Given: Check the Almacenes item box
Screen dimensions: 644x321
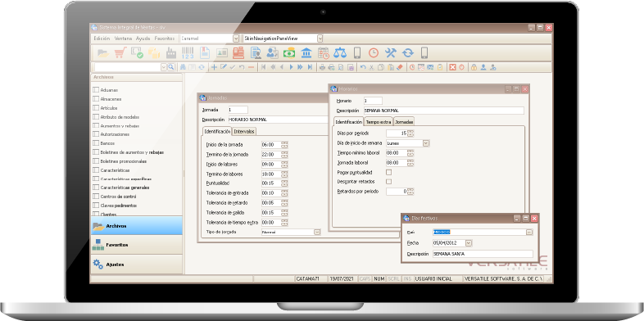Looking at the screenshot, I should click(x=96, y=98).
